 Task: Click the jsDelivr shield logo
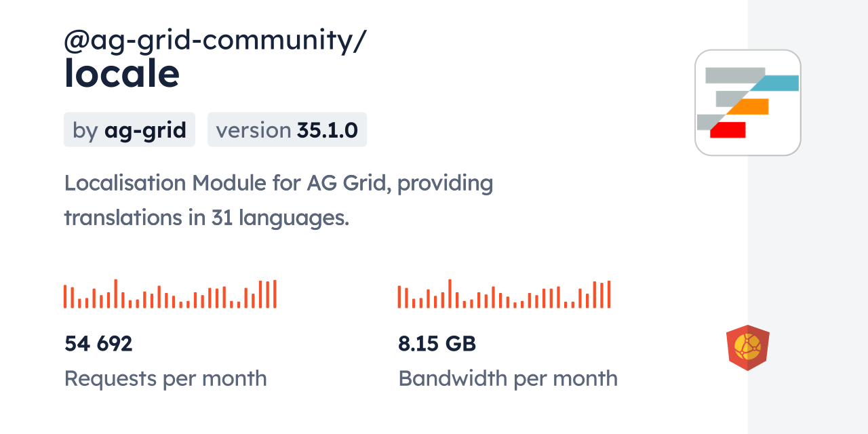(x=747, y=347)
